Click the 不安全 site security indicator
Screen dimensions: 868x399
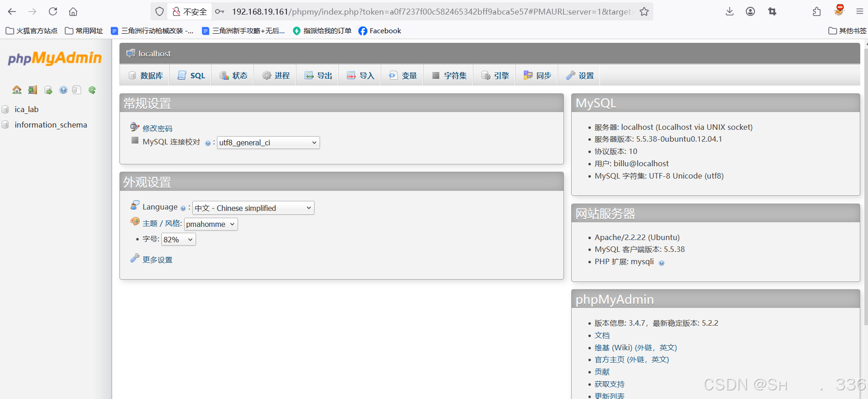click(190, 11)
